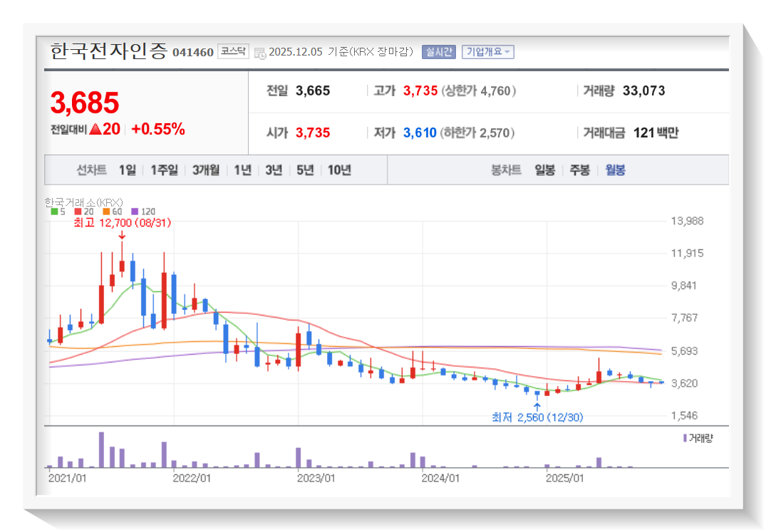Click the 2025/01 axis label
The width and height of the screenshot is (766, 532).
pyautogui.click(x=565, y=479)
